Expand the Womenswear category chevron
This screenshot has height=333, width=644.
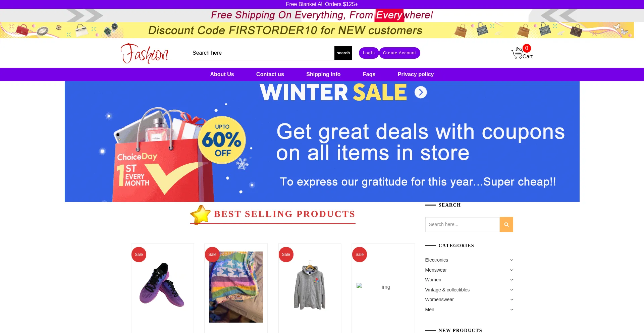click(512, 299)
